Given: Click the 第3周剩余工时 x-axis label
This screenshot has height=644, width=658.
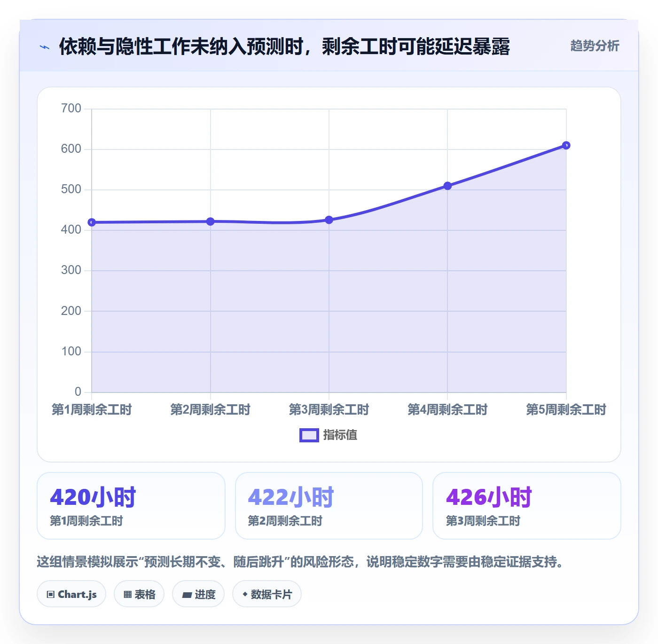Looking at the screenshot, I should pyautogui.click(x=329, y=409).
